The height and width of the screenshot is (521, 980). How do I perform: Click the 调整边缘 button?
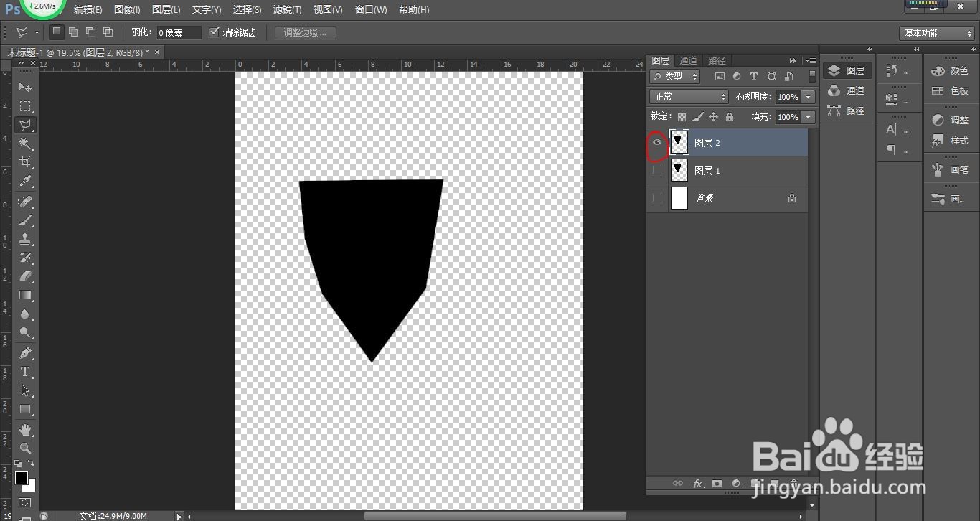(305, 32)
